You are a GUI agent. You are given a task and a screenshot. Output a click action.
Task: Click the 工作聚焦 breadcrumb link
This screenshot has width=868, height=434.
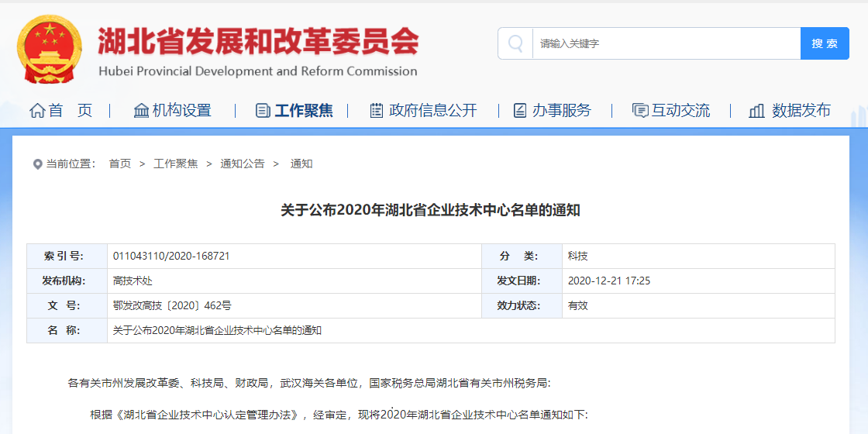click(x=175, y=164)
